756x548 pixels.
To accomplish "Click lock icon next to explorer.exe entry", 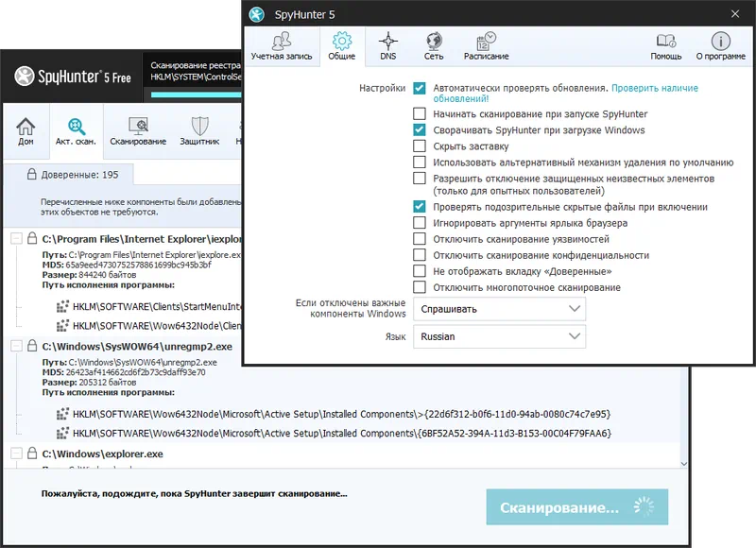I will [32, 454].
